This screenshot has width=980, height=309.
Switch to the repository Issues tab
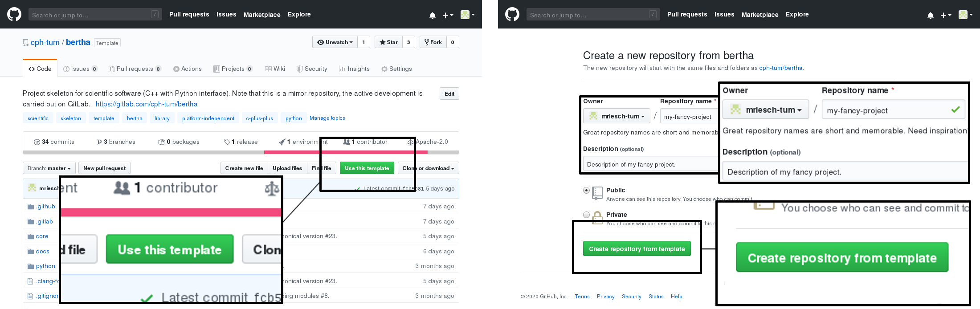coord(80,69)
